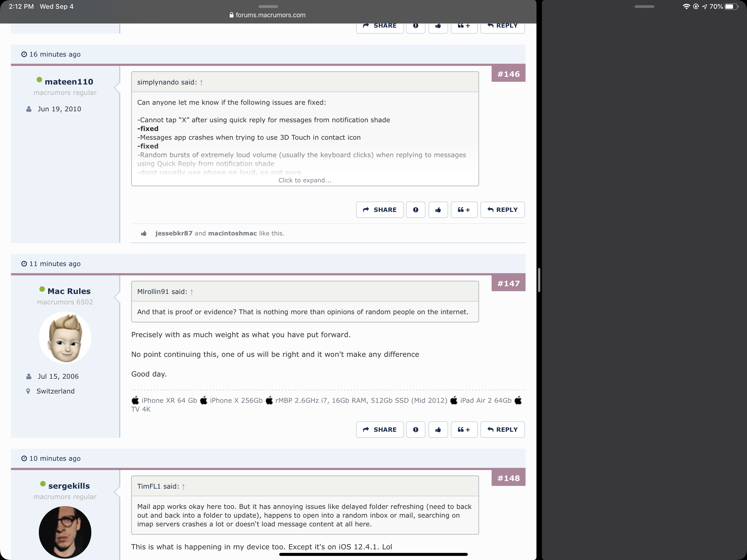
Task: Open macintoshmac in the likes list
Action: coord(232,234)
